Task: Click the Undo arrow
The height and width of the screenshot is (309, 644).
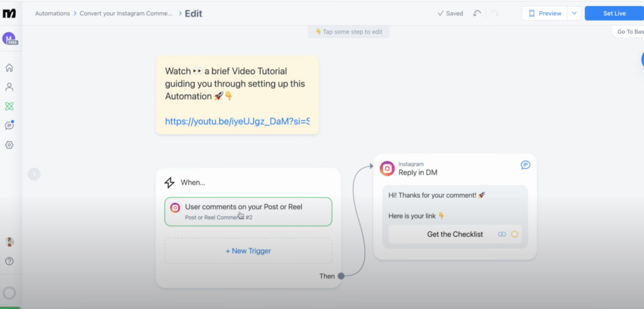Action: tap(477, 14)
